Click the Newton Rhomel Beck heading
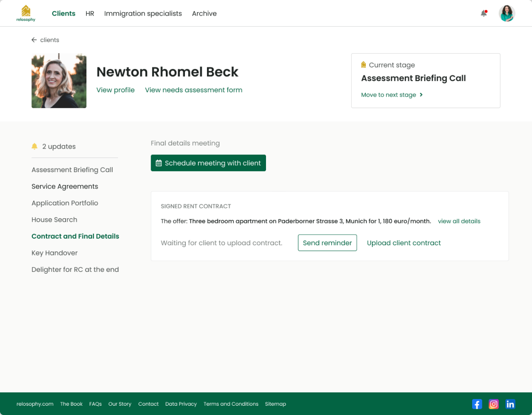Screen dimensions: 532x415 168,72
